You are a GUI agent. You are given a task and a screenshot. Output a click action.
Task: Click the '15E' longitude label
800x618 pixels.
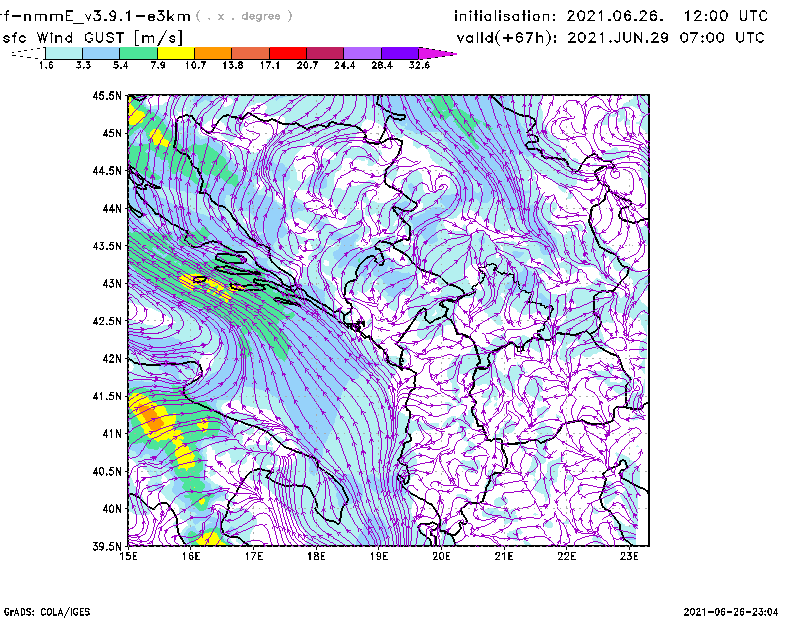[128, 556]
